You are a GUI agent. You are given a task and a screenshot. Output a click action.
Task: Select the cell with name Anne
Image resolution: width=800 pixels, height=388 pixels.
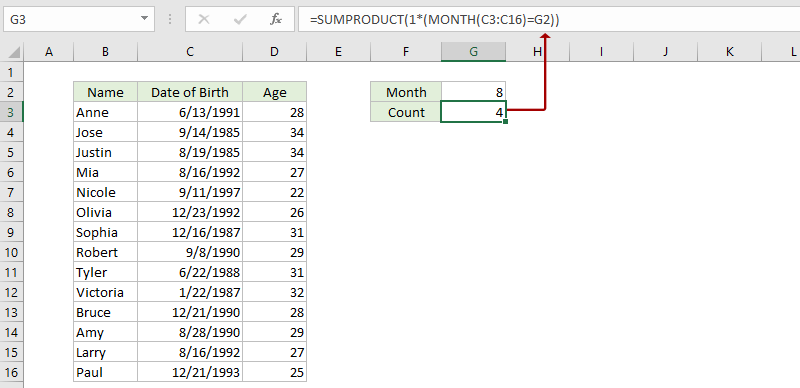[105, 112]
